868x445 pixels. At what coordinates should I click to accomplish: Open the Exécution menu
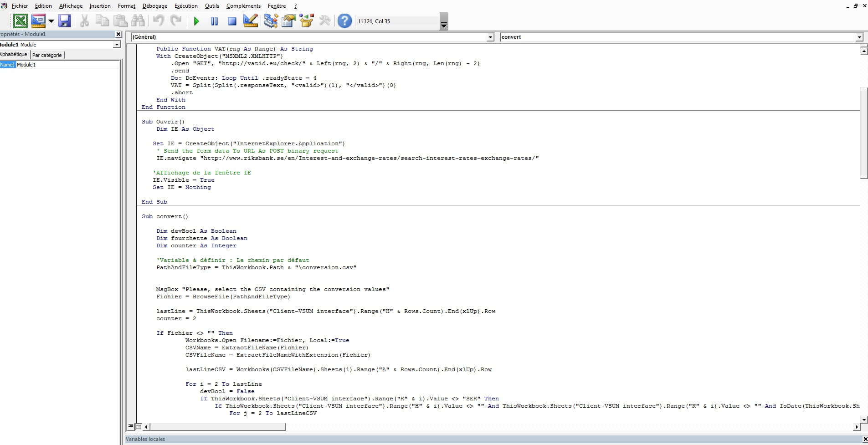pos(186,6)
